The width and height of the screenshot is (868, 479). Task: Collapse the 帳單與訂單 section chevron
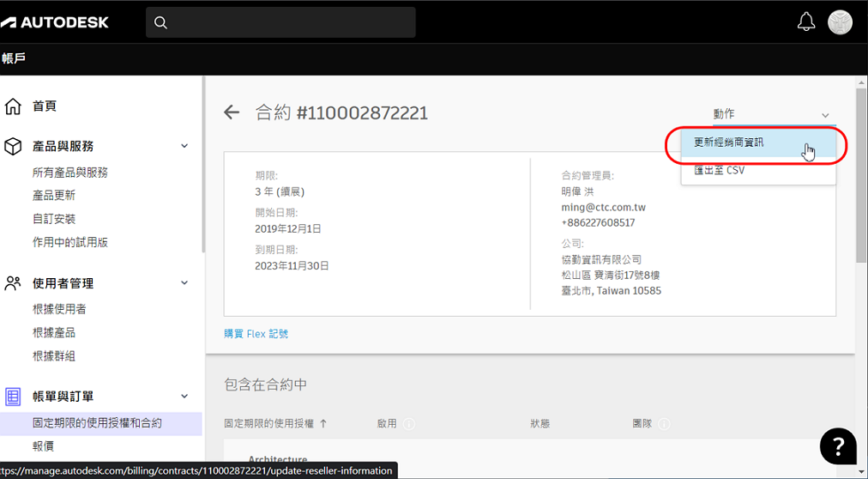click(x=184, y=397)
